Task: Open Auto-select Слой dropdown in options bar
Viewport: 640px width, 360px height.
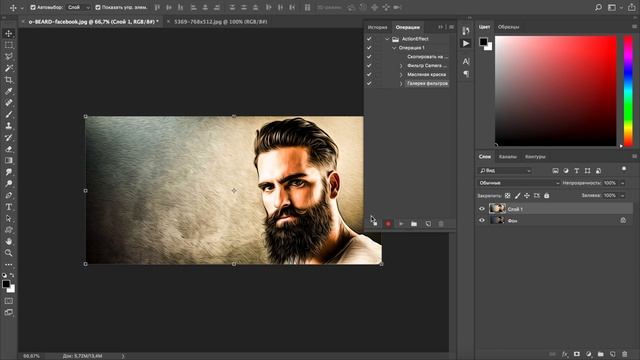Action: (x=78, y=7)
